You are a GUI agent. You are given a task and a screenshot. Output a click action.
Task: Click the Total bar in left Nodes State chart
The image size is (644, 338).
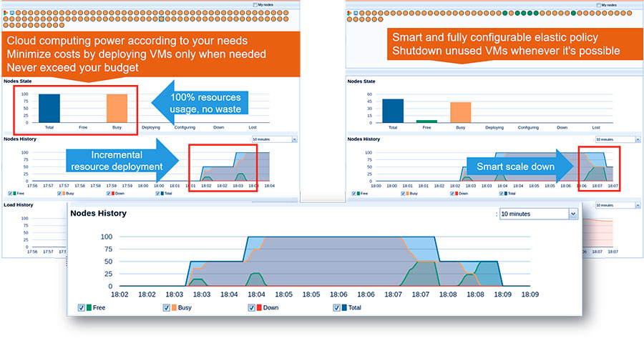[x=49, y=109]
